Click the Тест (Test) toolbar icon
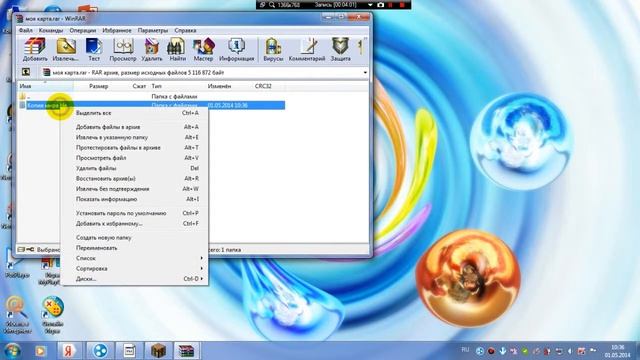The height and width of the screenshot is (360, 640). coord(94,49)
